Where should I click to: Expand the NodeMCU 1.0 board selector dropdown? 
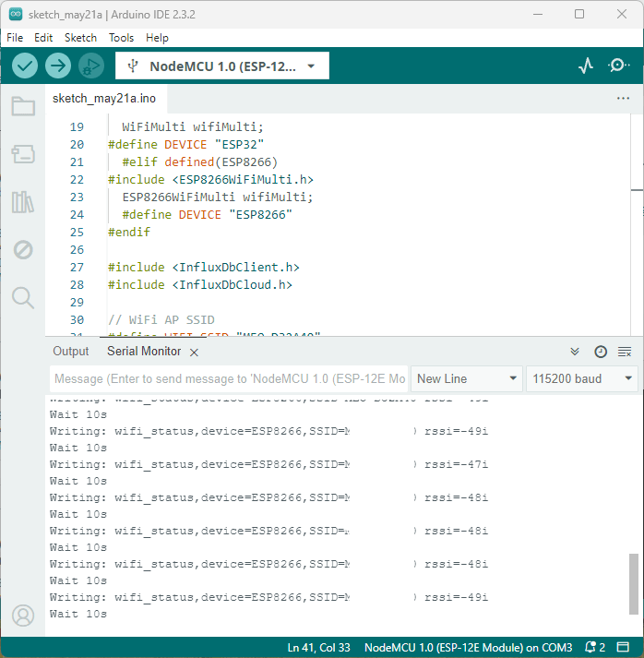[x=221, y=66]
